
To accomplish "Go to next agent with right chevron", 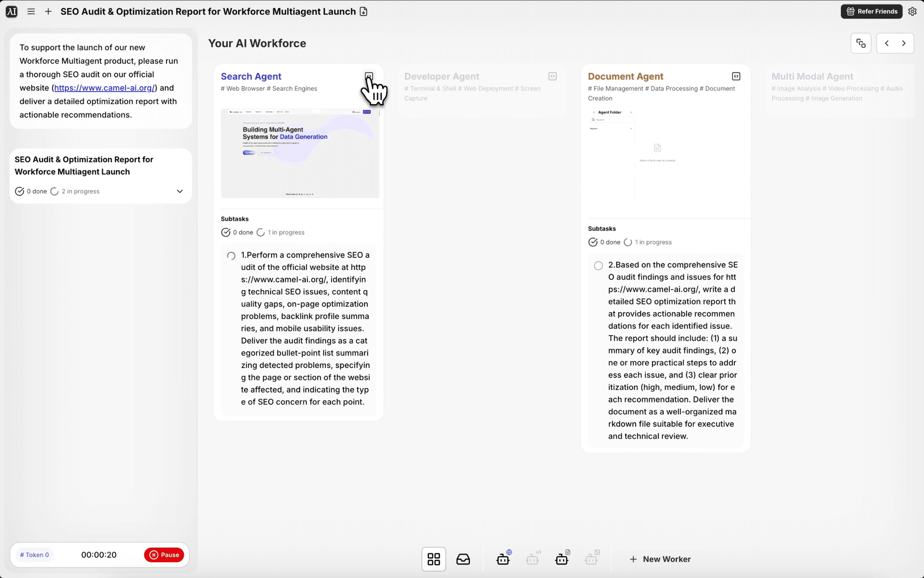I will coord(904,43).
